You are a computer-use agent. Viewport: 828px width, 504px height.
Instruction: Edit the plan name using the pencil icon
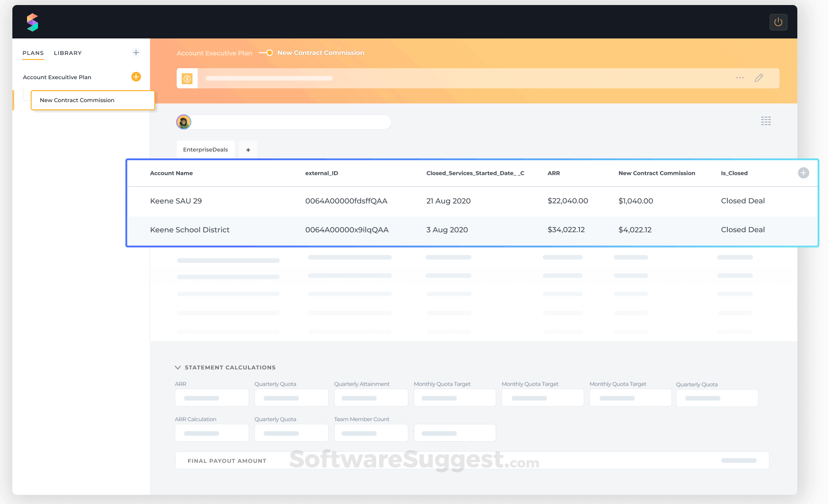(759, 78)
